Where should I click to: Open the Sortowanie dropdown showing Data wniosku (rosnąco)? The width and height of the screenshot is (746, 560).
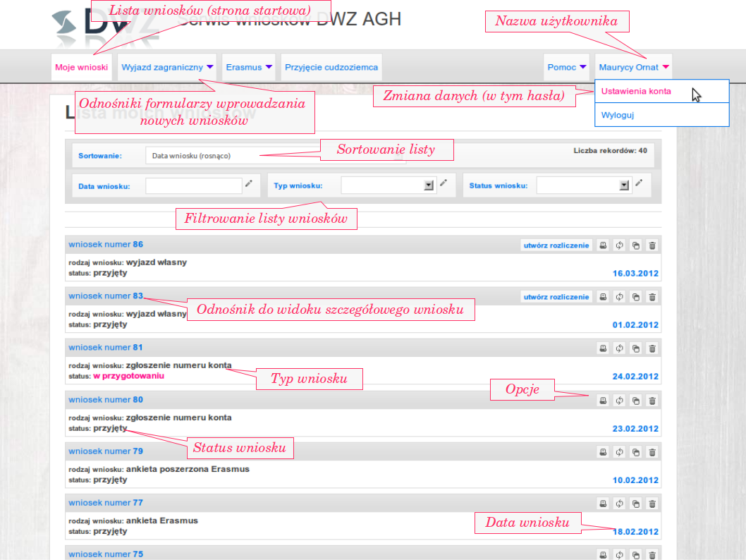click(x=276, y=156)
